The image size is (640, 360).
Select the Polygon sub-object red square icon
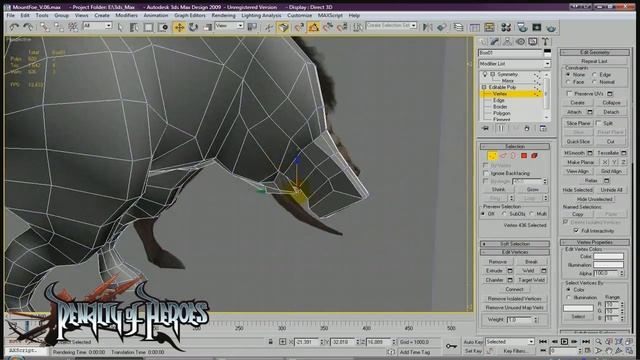pyautogui.click(x=524, y=156)
